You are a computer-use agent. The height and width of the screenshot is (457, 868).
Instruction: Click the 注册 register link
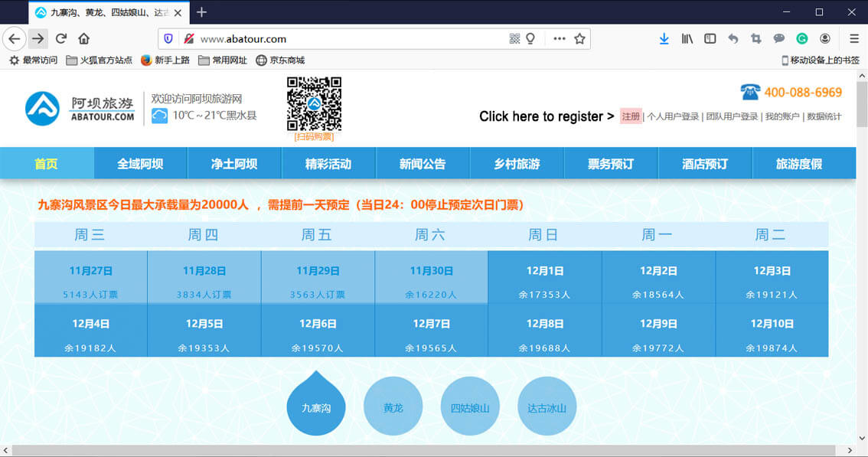click(631, 116)
